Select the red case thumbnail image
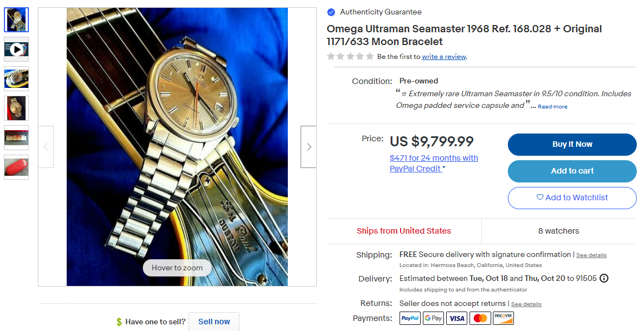This screenshot has height=331, width=644. click(x=17, y=167)
